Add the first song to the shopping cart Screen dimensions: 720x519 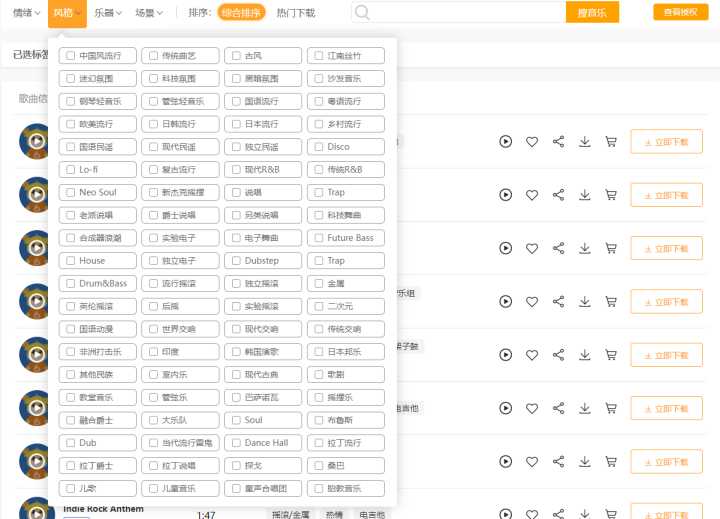[x=611, y=142]
